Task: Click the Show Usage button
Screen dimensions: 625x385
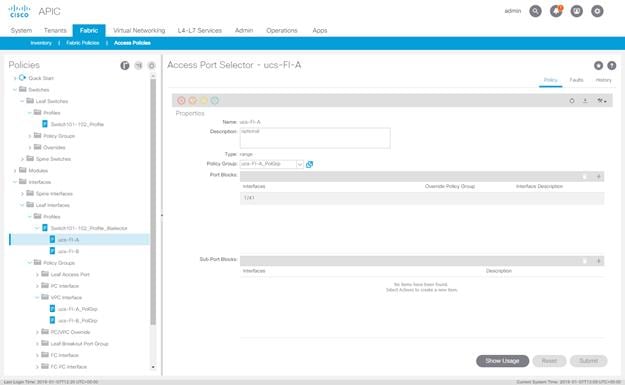Action: click(x=502, y=361)
